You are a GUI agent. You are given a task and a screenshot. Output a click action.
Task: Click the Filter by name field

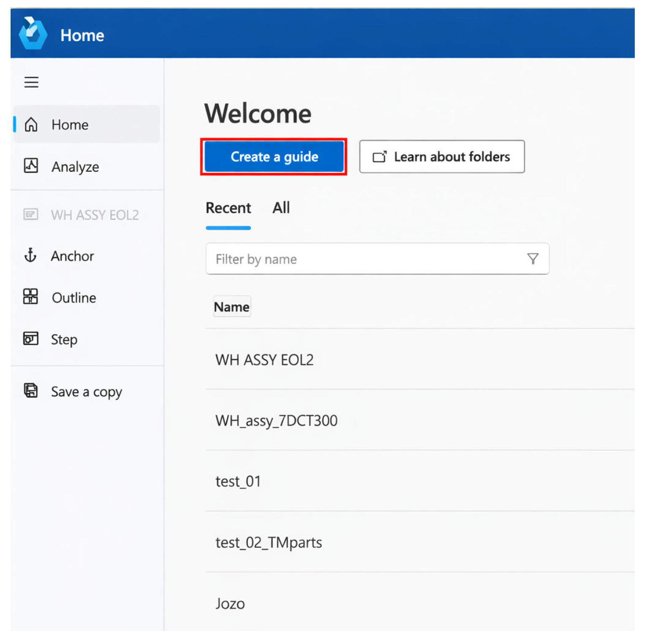(363, 259)
